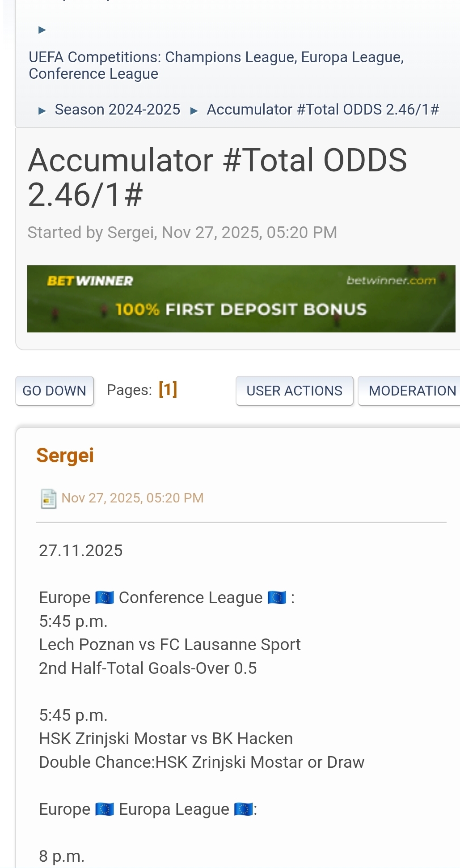
Task: Click the Lech Poznan vs FC Lausanne Sport line
Action: pos(169,645)
